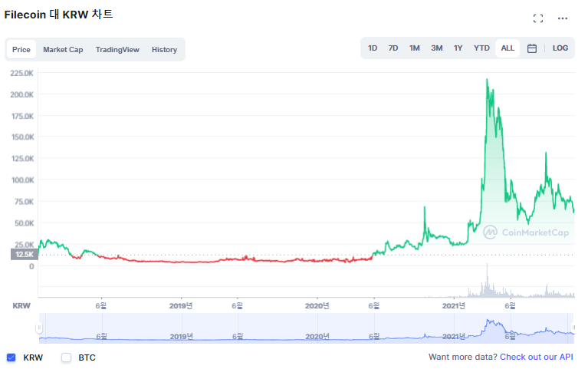Screen dimensions: 588x379
Task: Click the KRW axis unit label
Action: [x=21, y=306]
